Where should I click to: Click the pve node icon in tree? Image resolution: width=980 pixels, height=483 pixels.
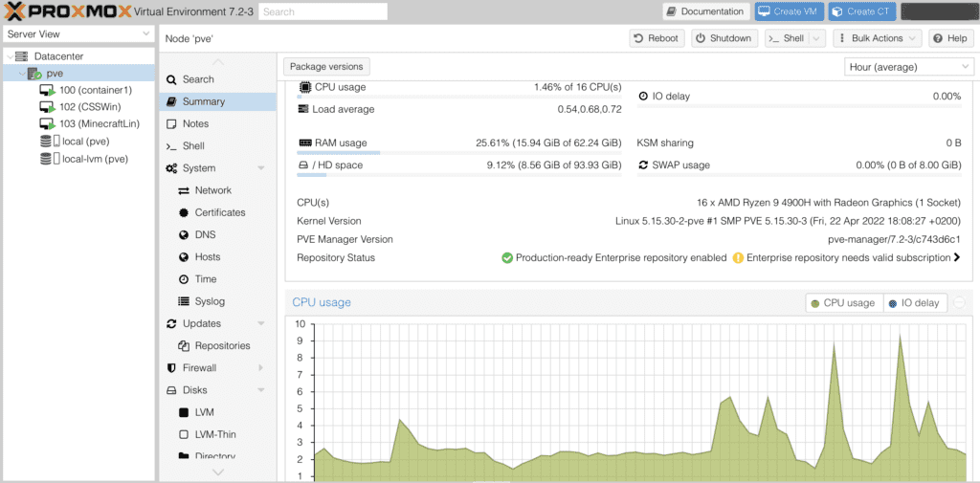coord(35,73)
